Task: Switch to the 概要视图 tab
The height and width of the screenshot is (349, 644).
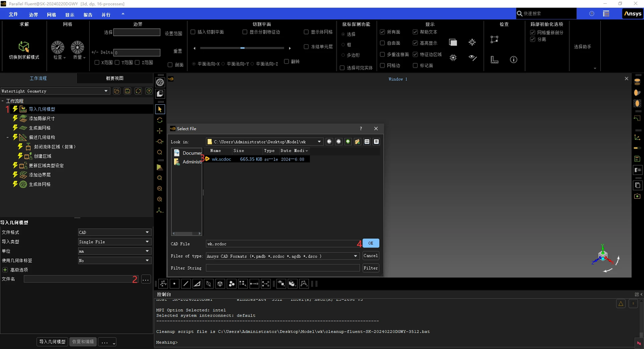Action: pyautogui.click(x=115, y=78)
